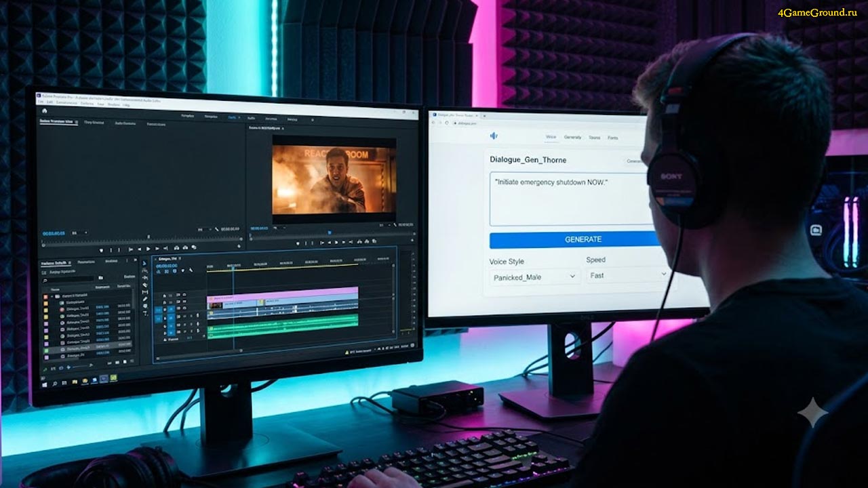Click the Insert button in Source monitor
The image size is (868, 488).
[175, 249]
